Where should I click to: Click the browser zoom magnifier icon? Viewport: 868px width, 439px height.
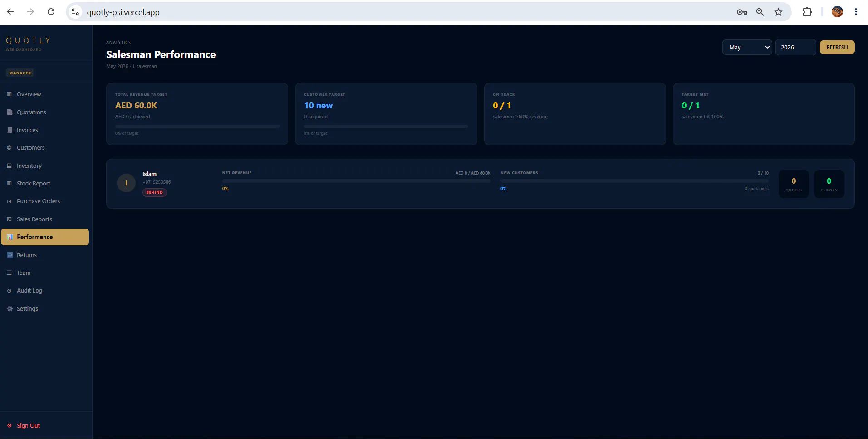tap(760, 12)
